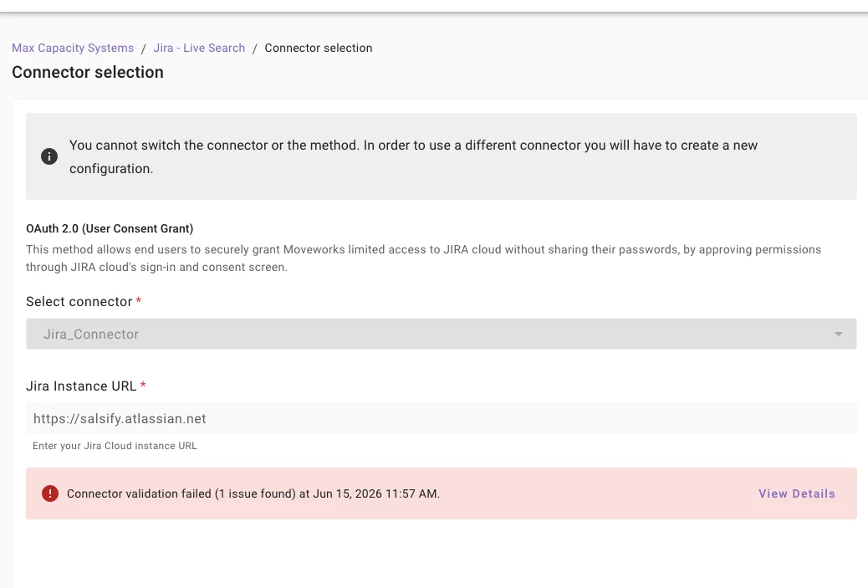This screenshot has width=868, height=588.
Task: Click the current Connector selection breadcrumb text
Action: click(x=319, y=49)
